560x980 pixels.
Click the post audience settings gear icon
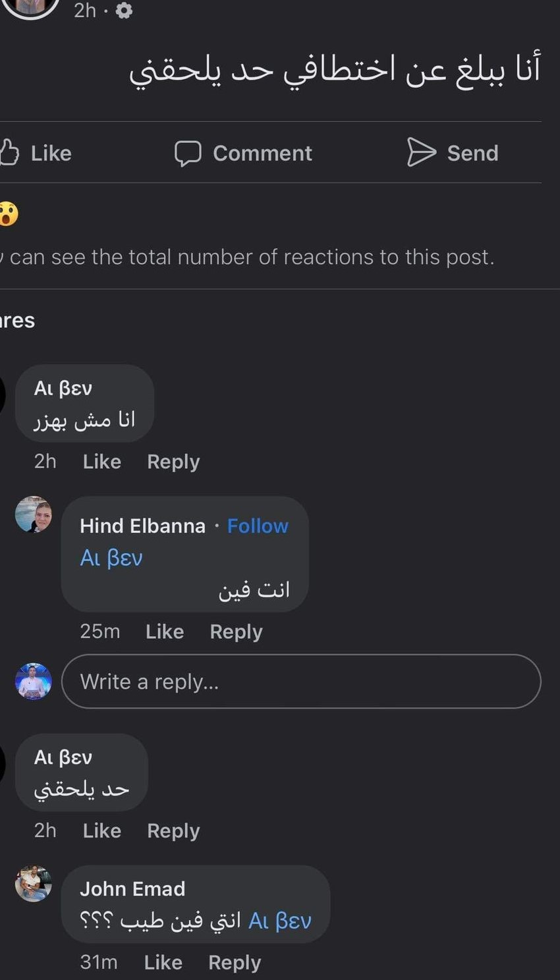click(x=124, y=11)
